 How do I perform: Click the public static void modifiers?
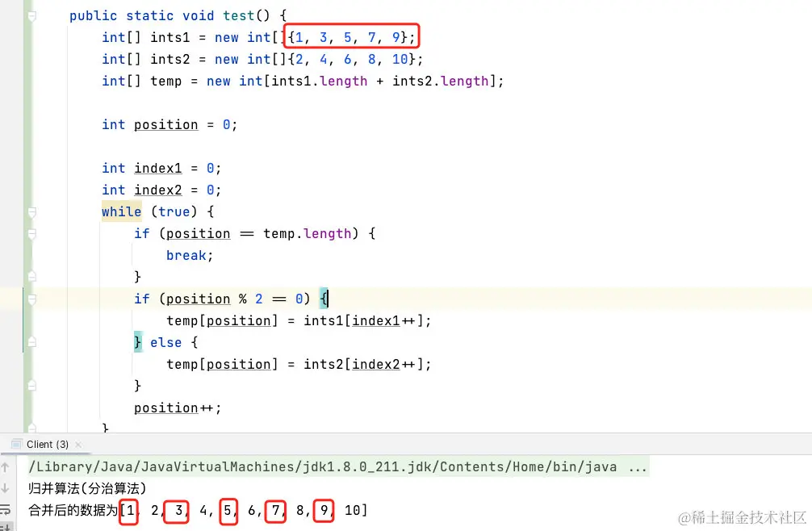point(142,15)
